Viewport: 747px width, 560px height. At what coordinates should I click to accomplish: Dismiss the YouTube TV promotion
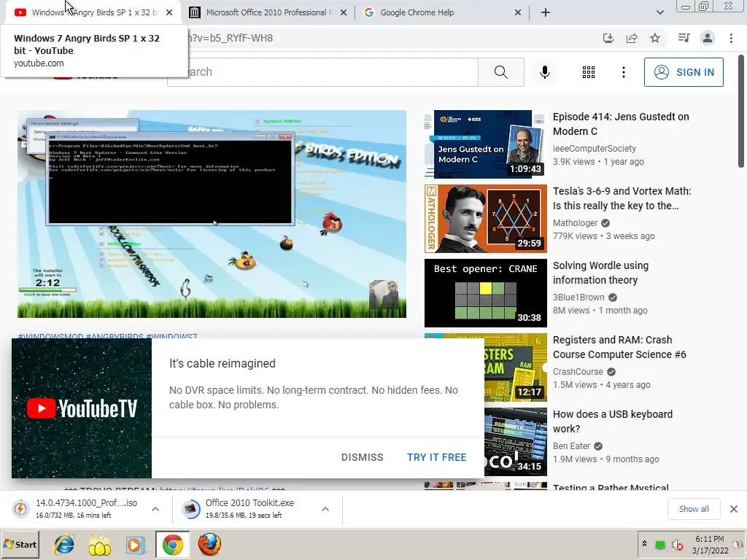coord(362,457)
